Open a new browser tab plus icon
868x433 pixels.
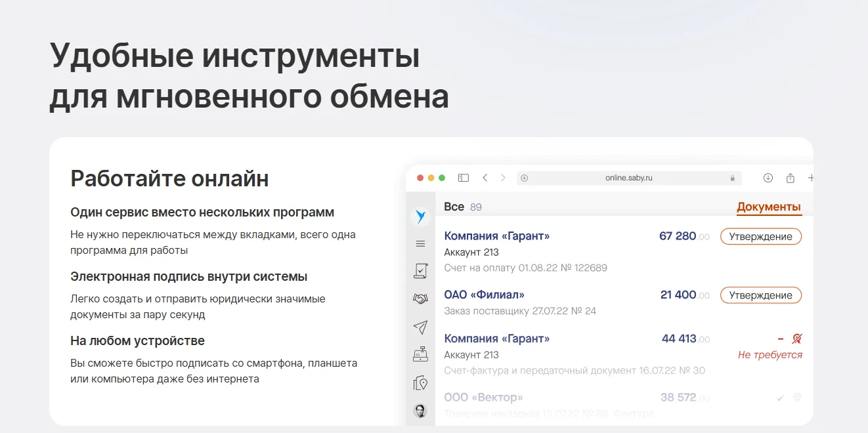pyautogui.click(x=810, y=178)
